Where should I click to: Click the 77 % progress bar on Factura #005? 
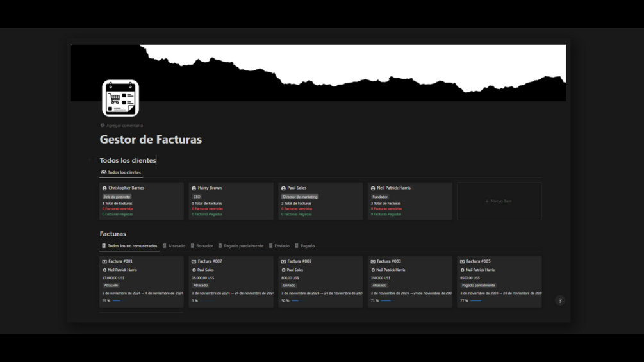(477, 301)
